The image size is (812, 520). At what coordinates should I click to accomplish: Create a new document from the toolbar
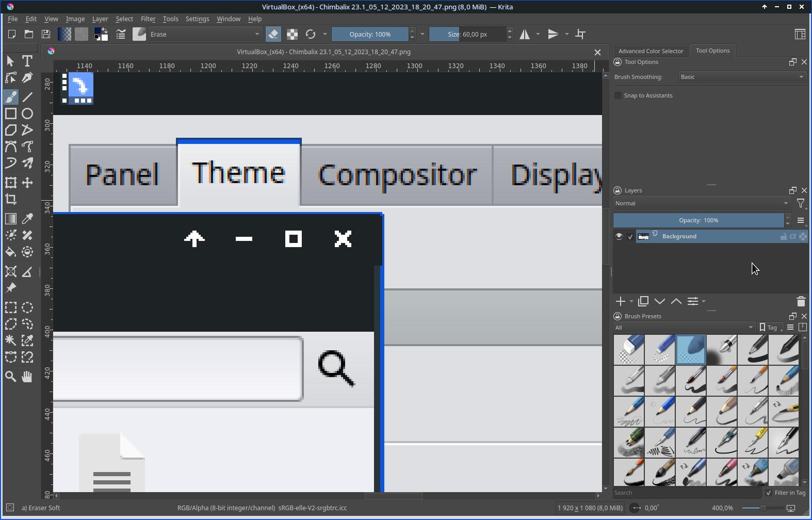point(12,34)
